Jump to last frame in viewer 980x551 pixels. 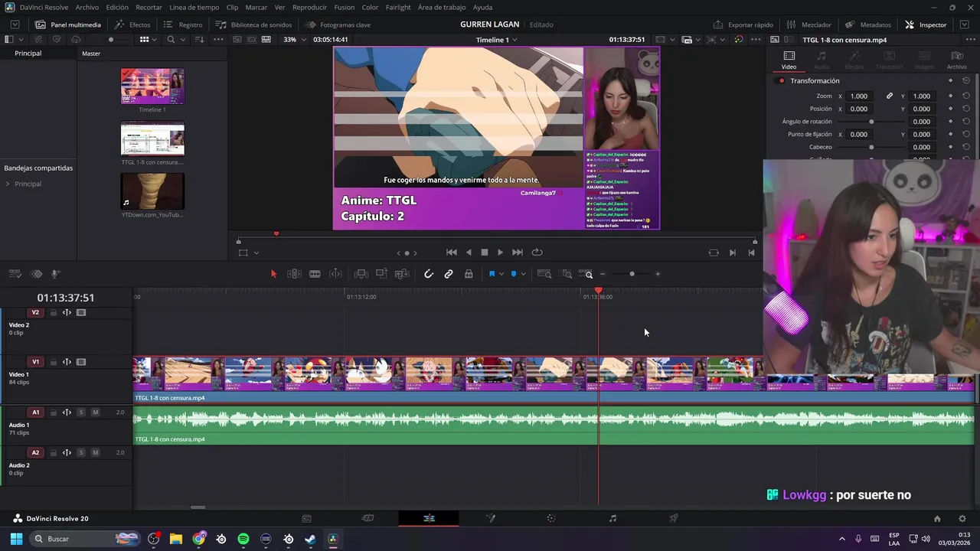(518, 253)
